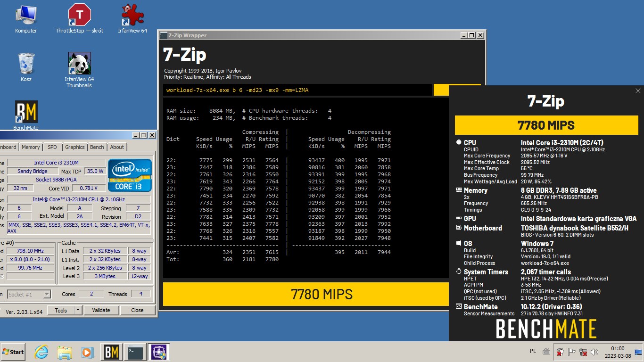The width and height of the screenshot is (644, 362).
Task: Click the yellow 7780 MIPS result bar in 7-Zip Wrapper
Action: click(306, 295)
